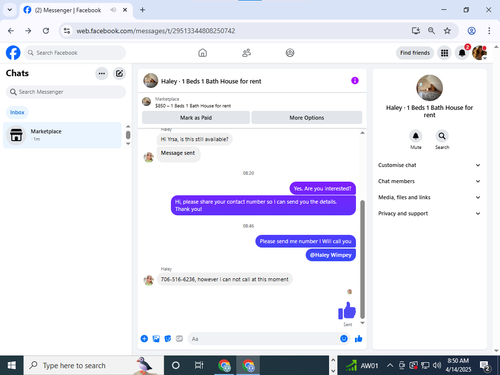Expand Customise chat section
Screen dimensions: 500x375
tap(429, 165)
